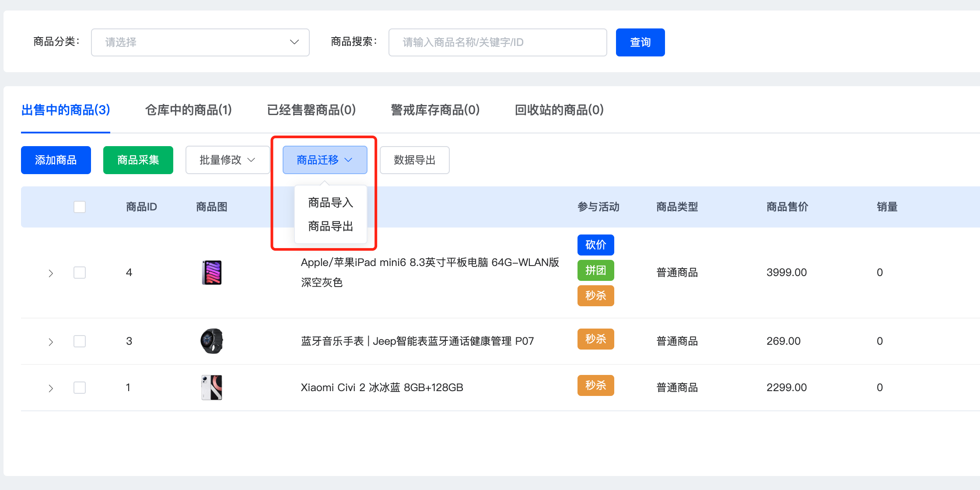Viewport: 980px width, 490px height.
Task: Switch to 仓库中的商品 tab
Action: (188, 110)
